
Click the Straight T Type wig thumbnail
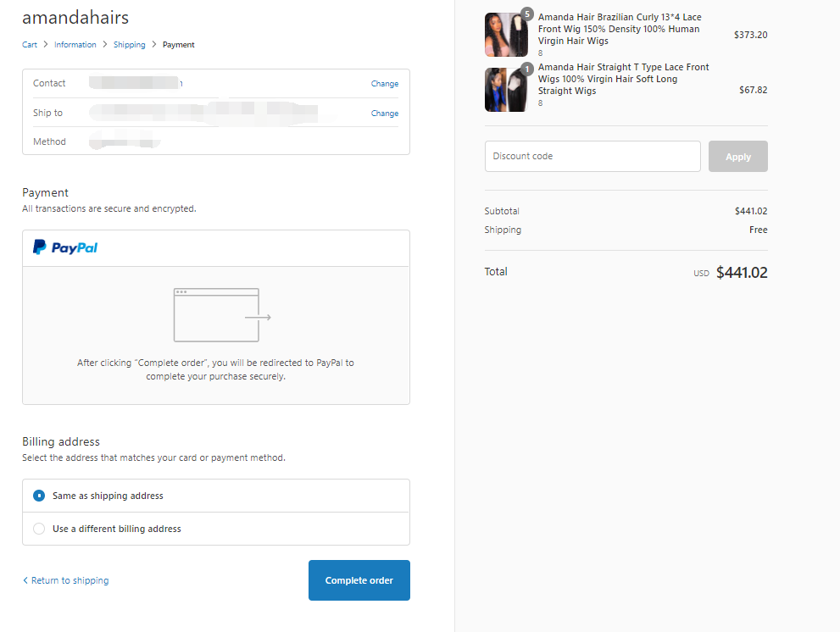pyautogui.click(x=505, y=90)
